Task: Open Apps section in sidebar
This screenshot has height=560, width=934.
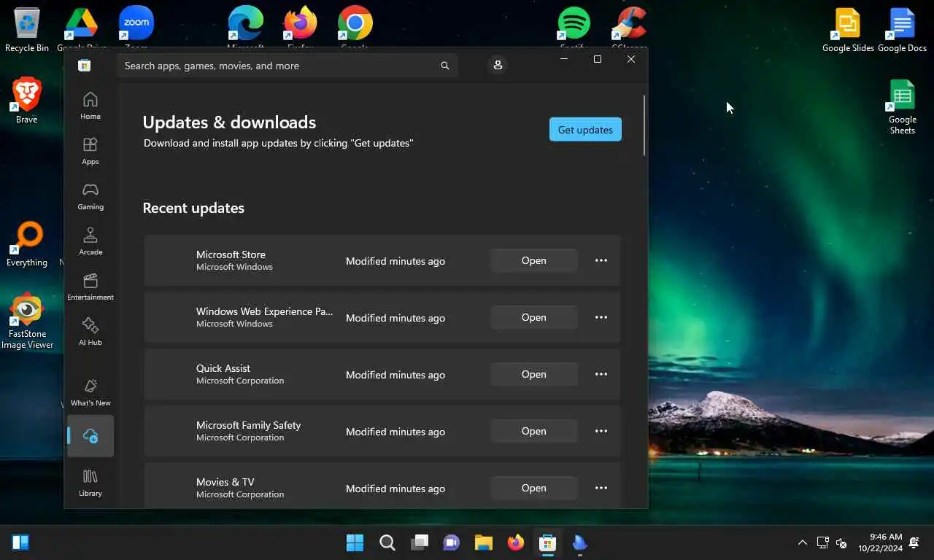Action: [x=90, y=151]
